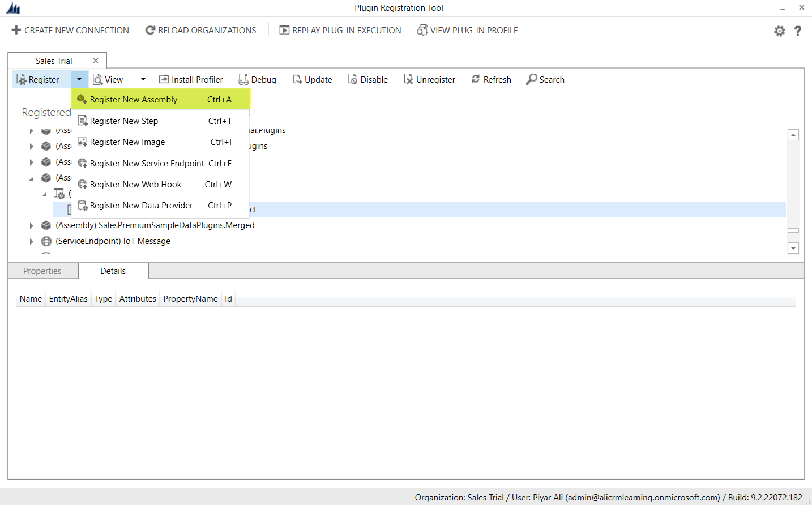Click the application logo in title bar
Screen dimensions: 812x505
[x=13, y=8]
